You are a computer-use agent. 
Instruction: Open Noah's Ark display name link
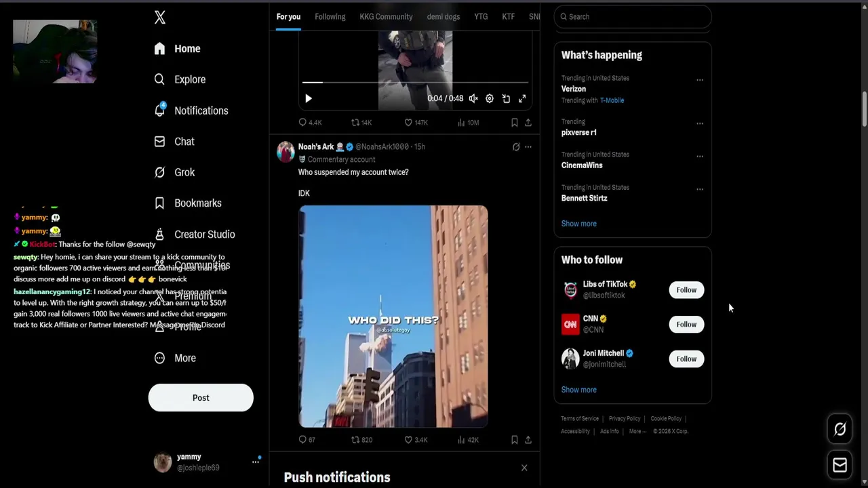pos(316,146)
